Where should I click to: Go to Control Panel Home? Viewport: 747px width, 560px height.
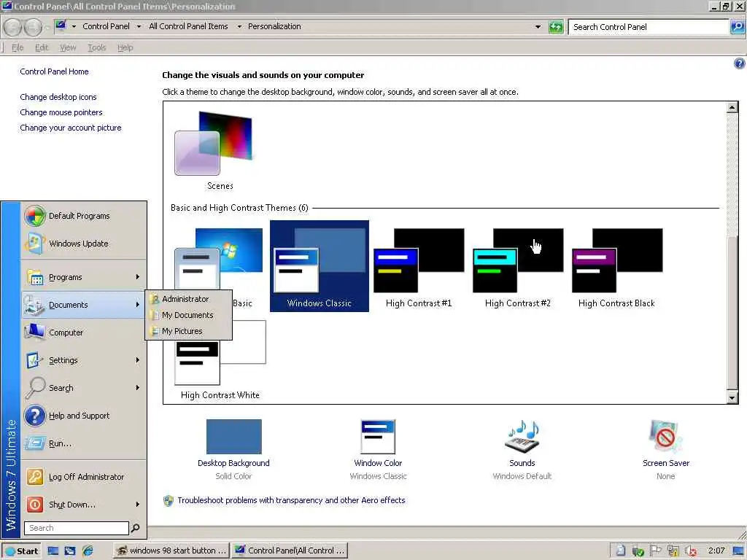[x=54, y=71]
